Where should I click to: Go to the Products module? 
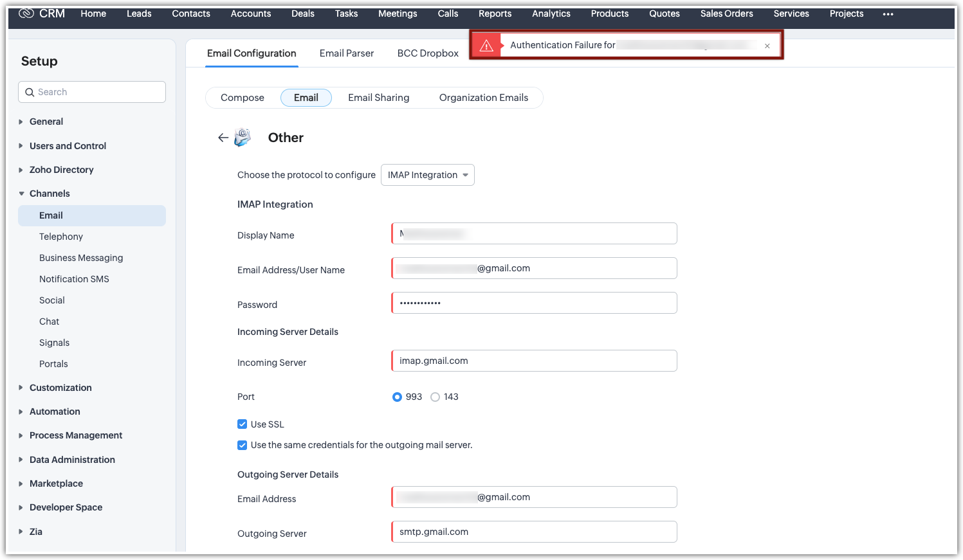(x=610, y=14)
